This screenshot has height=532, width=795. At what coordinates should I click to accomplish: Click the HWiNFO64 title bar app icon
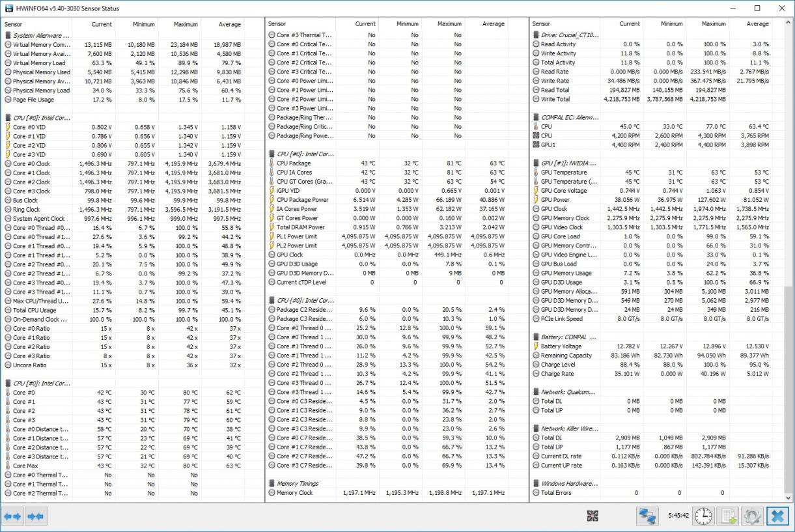pyautogui.click(x=8, y=8)
